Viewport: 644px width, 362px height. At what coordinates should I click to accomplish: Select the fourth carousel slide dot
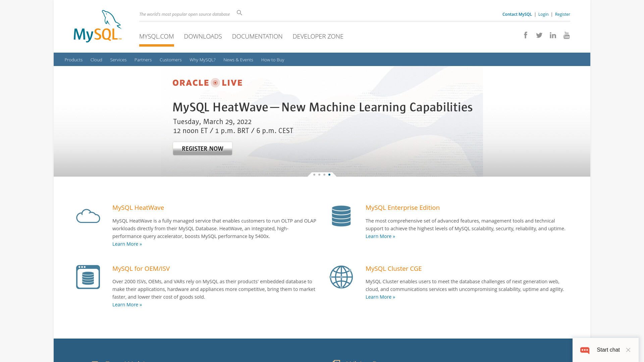pyautogui.click(x=329, y=175)
